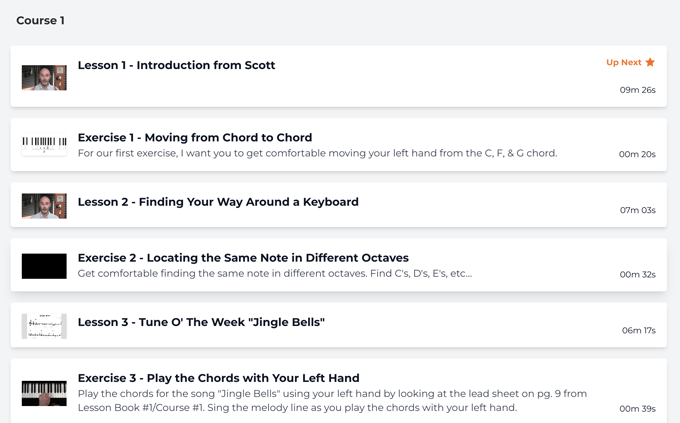Image resolution: width=680 pixels, height=423 pixels.
Task: Open Exercise 2 black thumbnail
Action: click(44, 266)
